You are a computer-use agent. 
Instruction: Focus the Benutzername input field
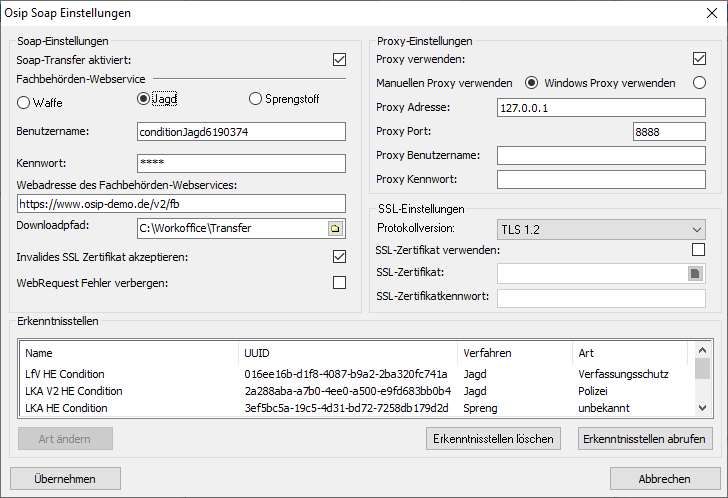click(x=240, y=131)
